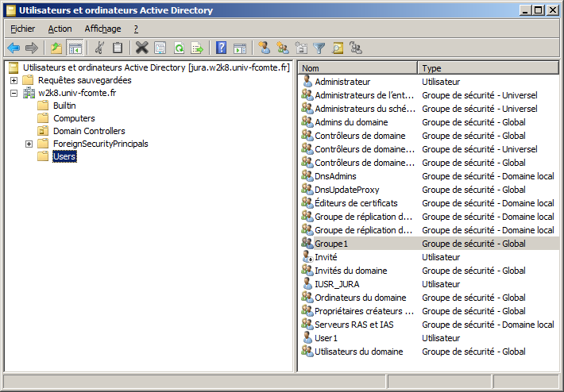The width and height of the screenshot is (564, 392).
Task: Click the Refresh toolbar icon
Action: pos(179,48)
